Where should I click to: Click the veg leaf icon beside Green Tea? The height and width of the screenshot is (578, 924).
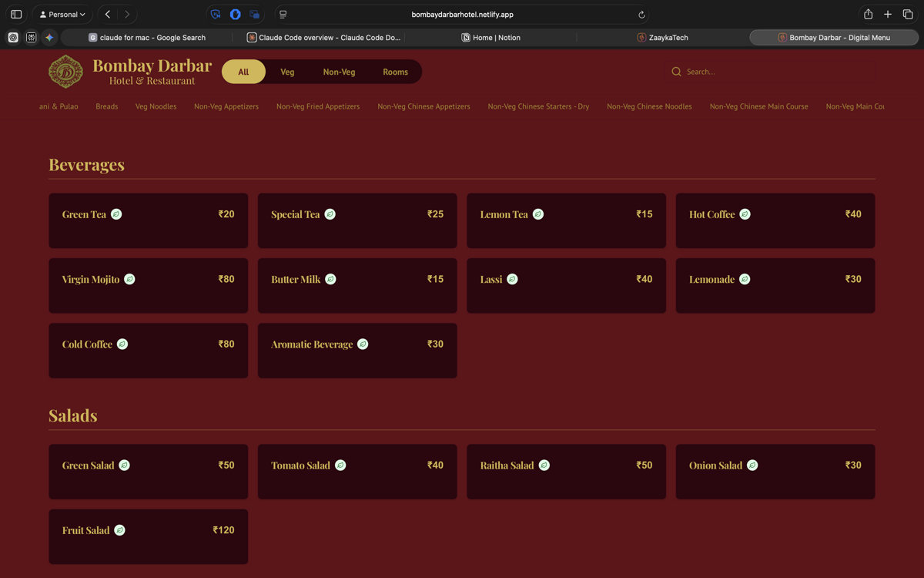[116, 214]
